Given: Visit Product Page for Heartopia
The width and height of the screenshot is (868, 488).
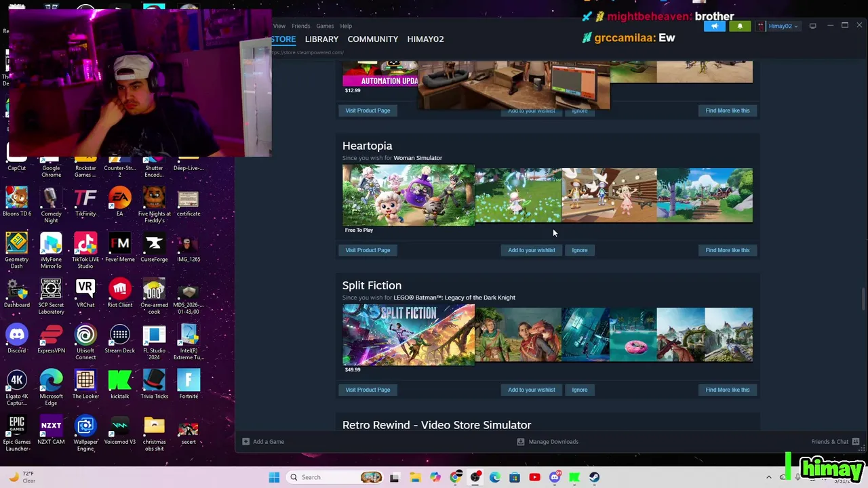Looking at the screenshot, I should pyautogui.click(x=368, y=250).
